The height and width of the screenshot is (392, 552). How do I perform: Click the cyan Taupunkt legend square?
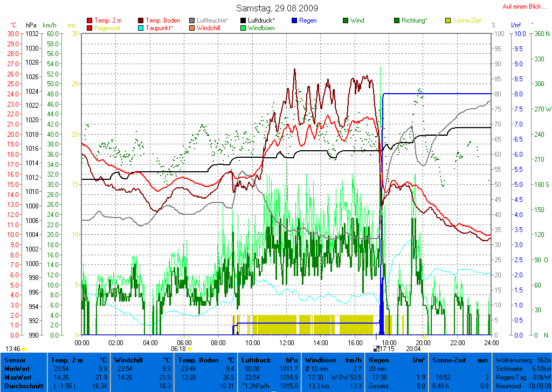pyautogui.click(x=141, y=27)
